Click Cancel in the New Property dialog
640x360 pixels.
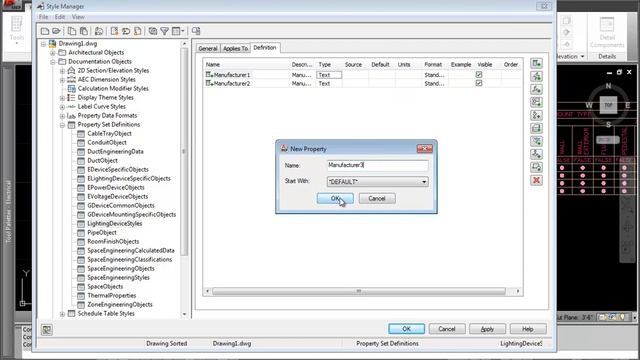(377, 198)
